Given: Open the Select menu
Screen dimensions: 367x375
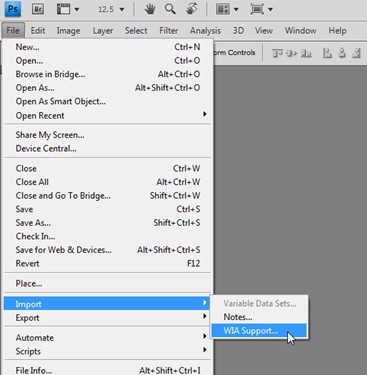Looking at the screenshot, I should coord(136,31).
